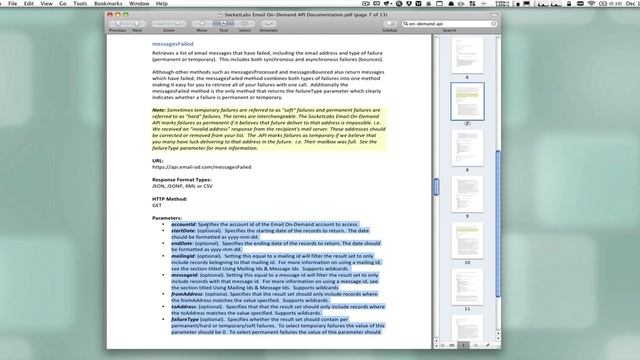
Task: Click the highlighted sidebar view button
Action: (x=463, y=345)
